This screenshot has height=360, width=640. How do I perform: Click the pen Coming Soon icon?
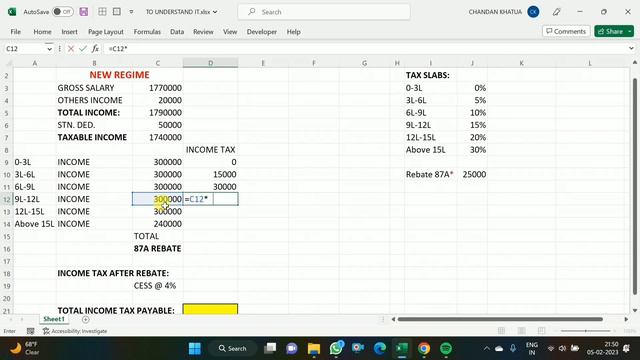pos(556,12)
